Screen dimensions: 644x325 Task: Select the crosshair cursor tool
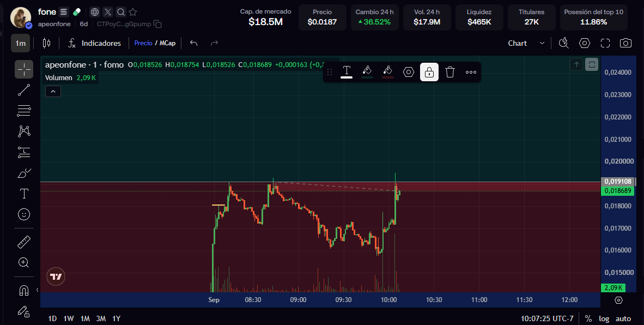24,69
